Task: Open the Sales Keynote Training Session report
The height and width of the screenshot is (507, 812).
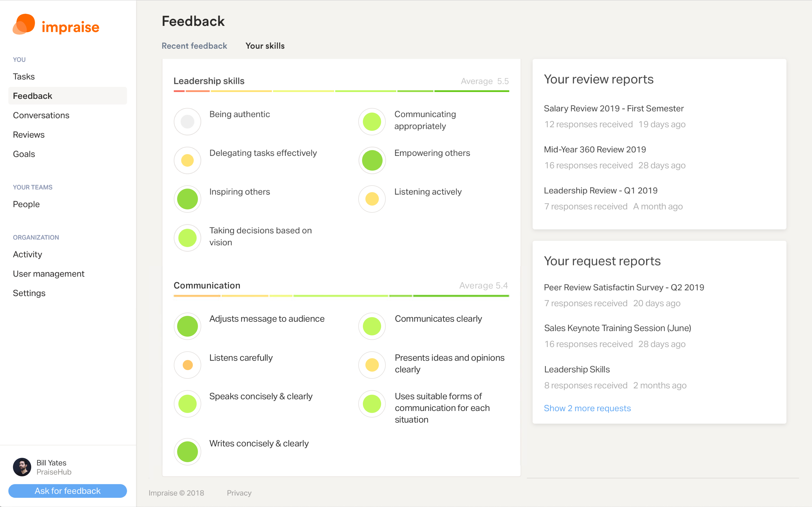Action: pyautogui.click(x=617, y=328)
